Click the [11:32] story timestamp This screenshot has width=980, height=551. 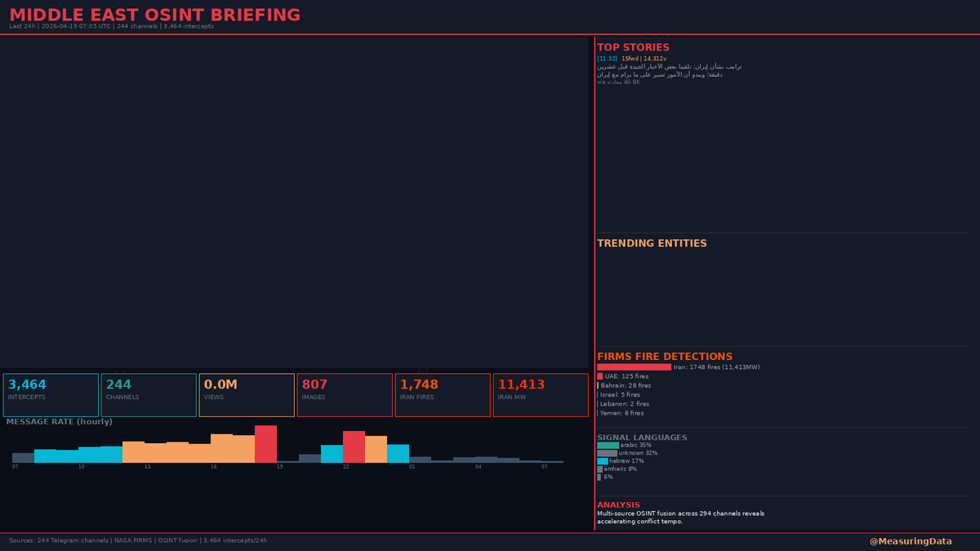(607, 59)
